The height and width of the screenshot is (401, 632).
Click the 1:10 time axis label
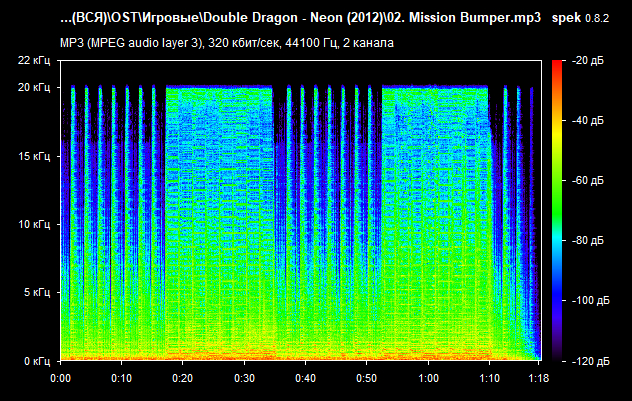point(489,378)
